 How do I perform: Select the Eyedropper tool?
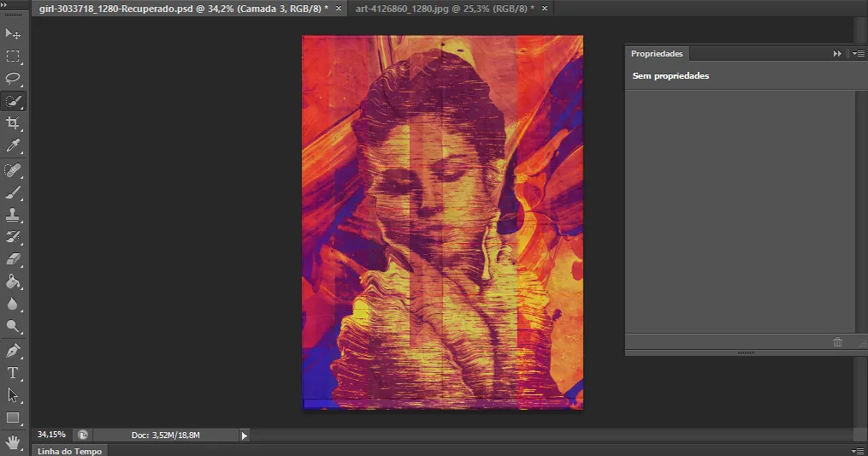[x=13, y=145]
